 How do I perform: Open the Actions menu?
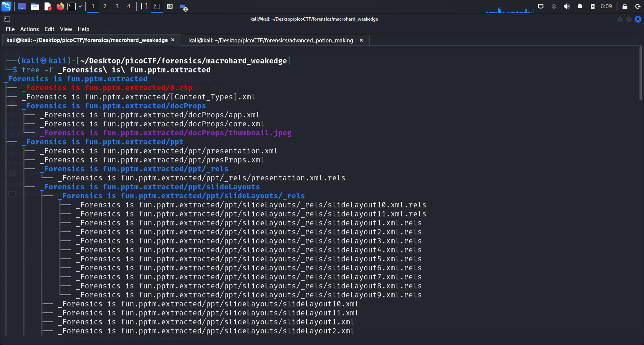click(x=29, y=29)
